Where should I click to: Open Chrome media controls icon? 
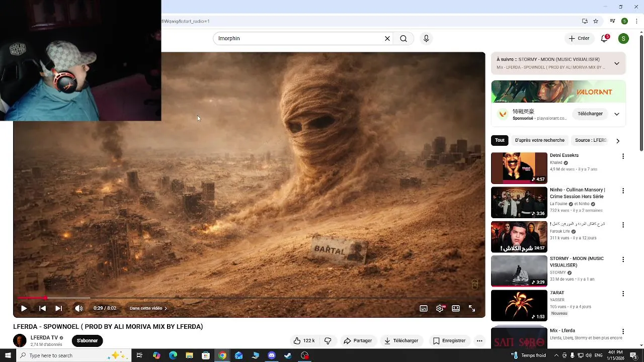612,21
